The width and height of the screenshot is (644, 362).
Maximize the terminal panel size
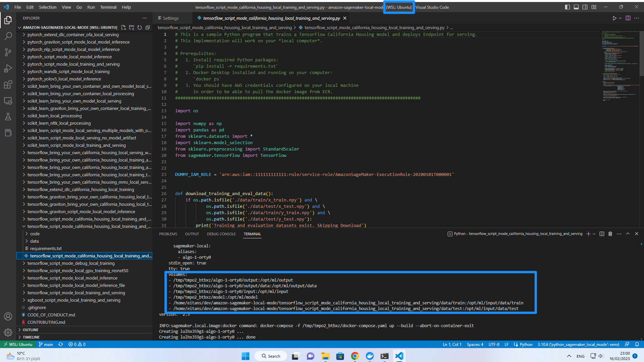click(628, 234)
